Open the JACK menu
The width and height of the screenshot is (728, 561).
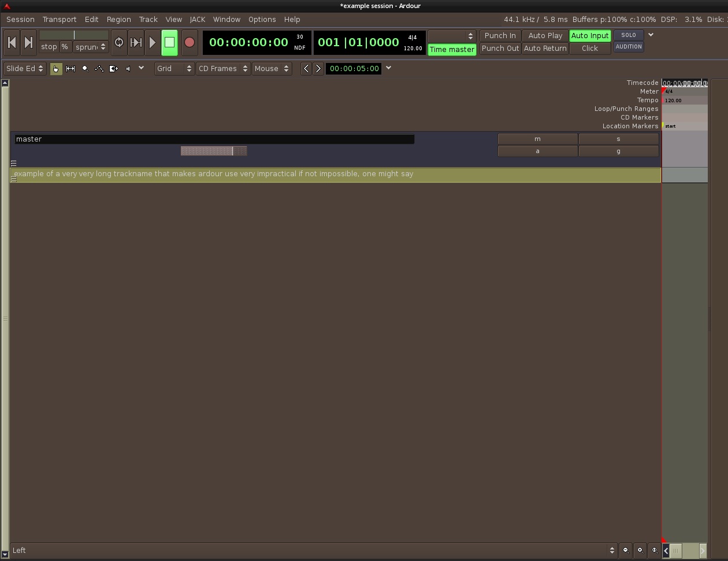[198, 20]
